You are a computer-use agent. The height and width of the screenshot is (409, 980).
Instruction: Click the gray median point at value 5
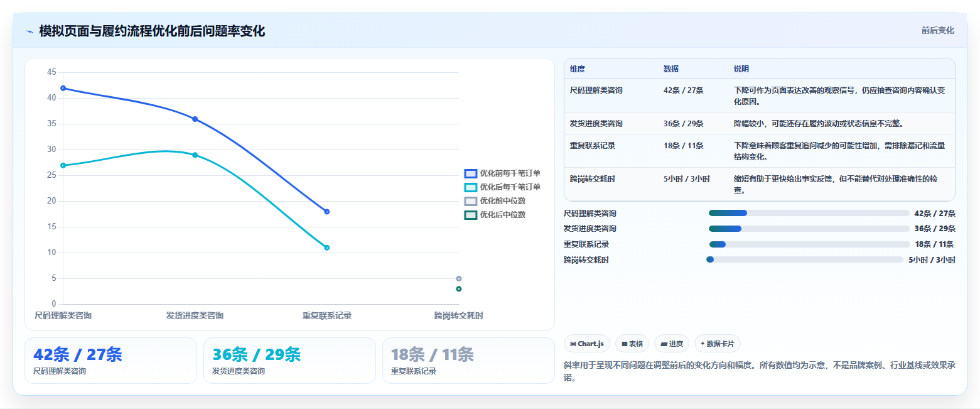[x=459, y=278]
